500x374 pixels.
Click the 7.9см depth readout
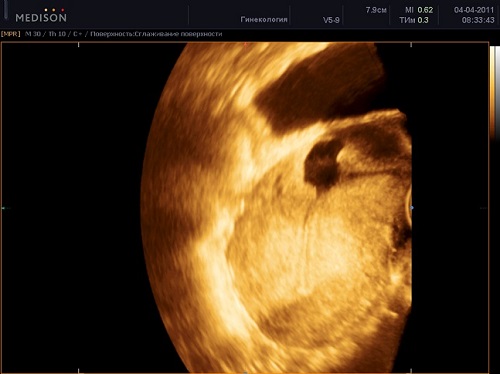tap(376, 10)
